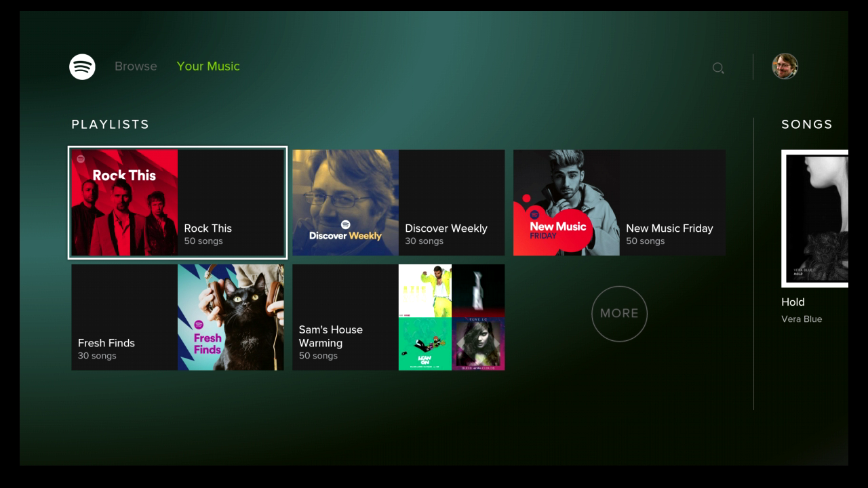Image resolution: width=868 pixels, height=488 pixels.
Task: Open the Discover Weekly cover image
Action: (x=346, y=203)
